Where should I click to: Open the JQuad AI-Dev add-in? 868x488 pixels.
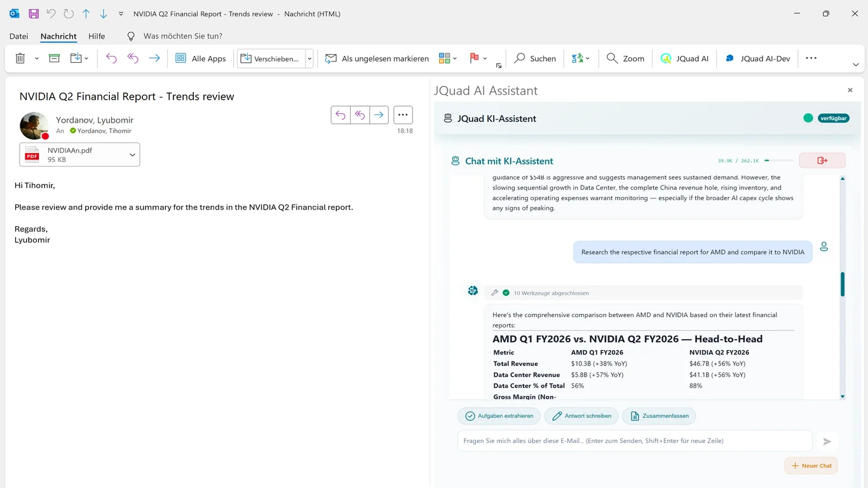[x=757, y=58]
